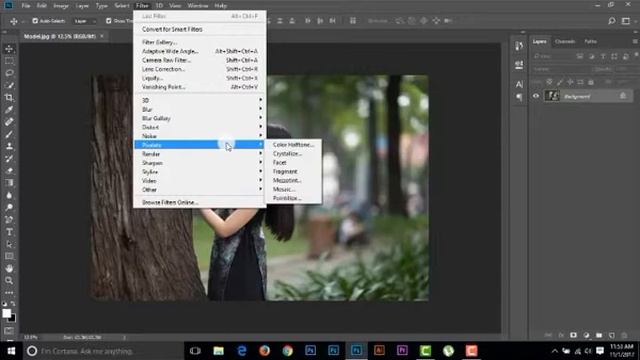
Task: Expand the Render filter submenu
Action: 200,154
